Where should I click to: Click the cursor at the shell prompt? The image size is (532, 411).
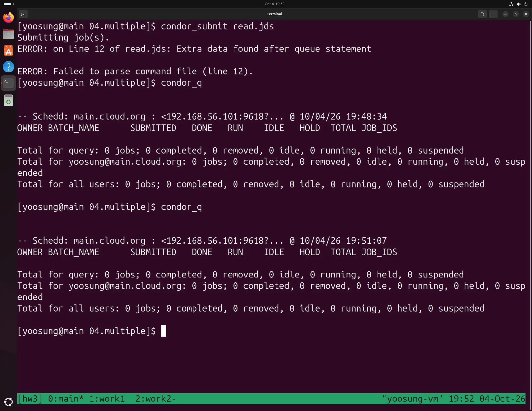click(x=163, y=331)
